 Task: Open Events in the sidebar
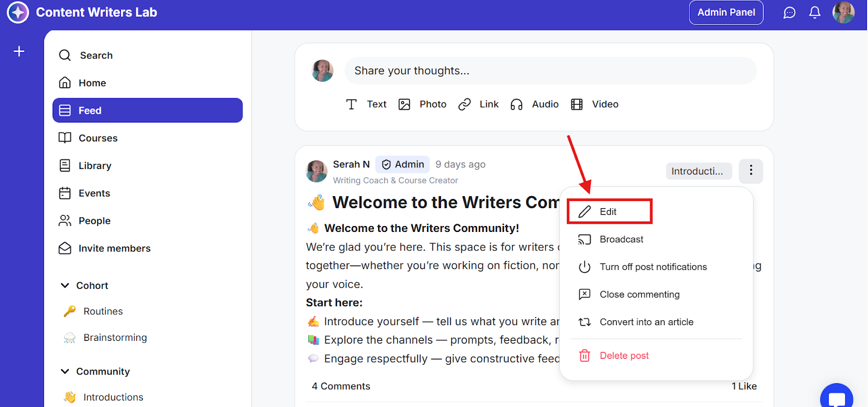(148, 193)
